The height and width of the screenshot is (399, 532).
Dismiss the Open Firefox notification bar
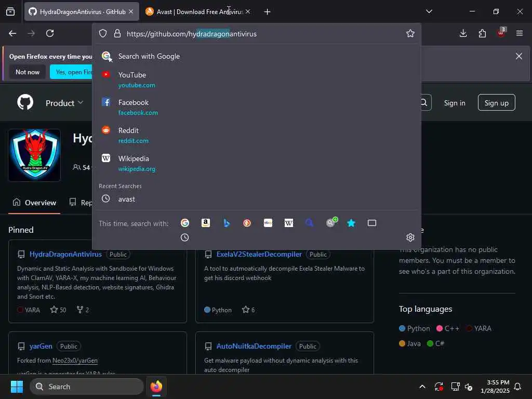click(519, 56)
